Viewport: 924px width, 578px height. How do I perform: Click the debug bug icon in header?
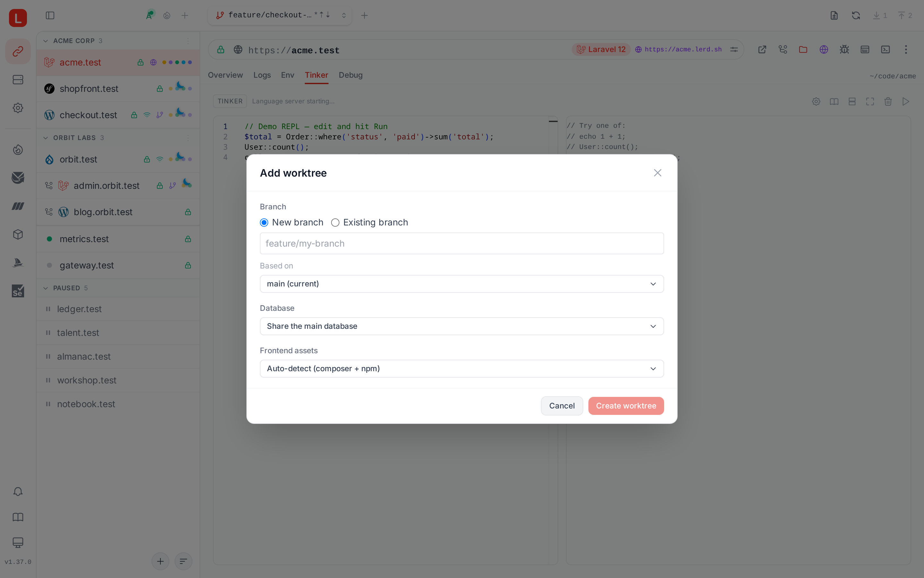[844, 49]
